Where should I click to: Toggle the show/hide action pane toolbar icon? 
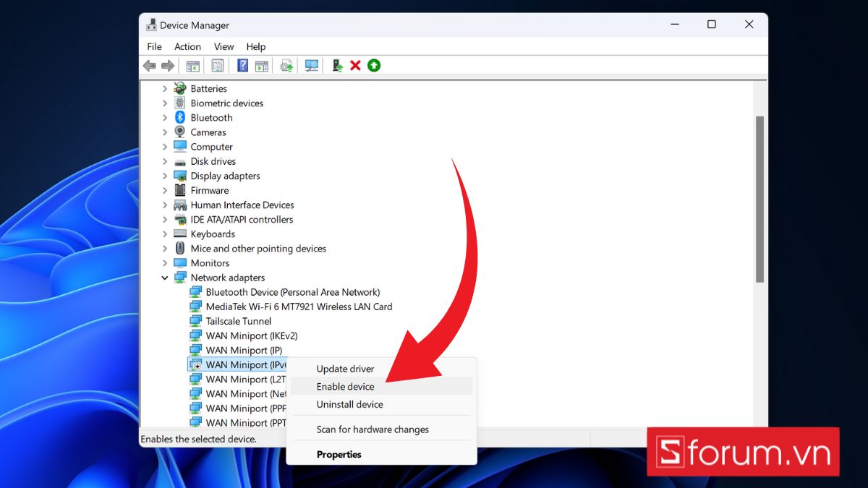point(261,66)
